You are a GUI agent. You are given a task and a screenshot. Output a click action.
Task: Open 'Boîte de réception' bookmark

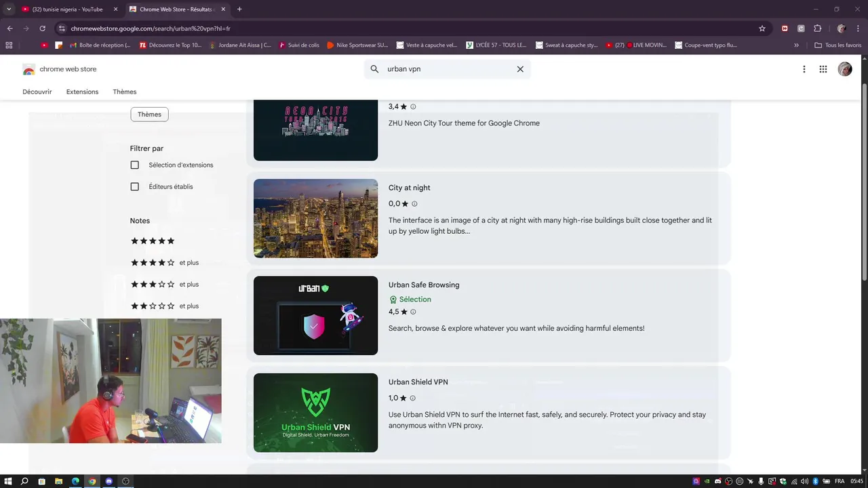pos(100,45)
